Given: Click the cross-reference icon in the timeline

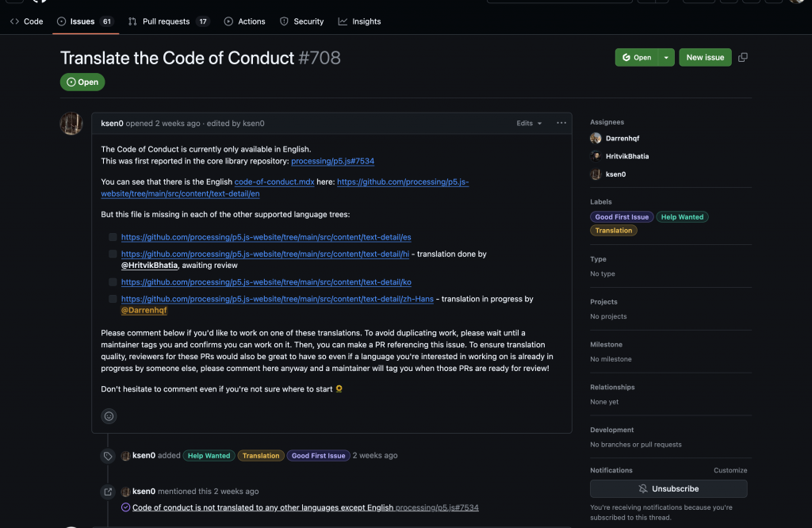Looking at the screenshot, I should pyautogui.click(x=108, y=492).
